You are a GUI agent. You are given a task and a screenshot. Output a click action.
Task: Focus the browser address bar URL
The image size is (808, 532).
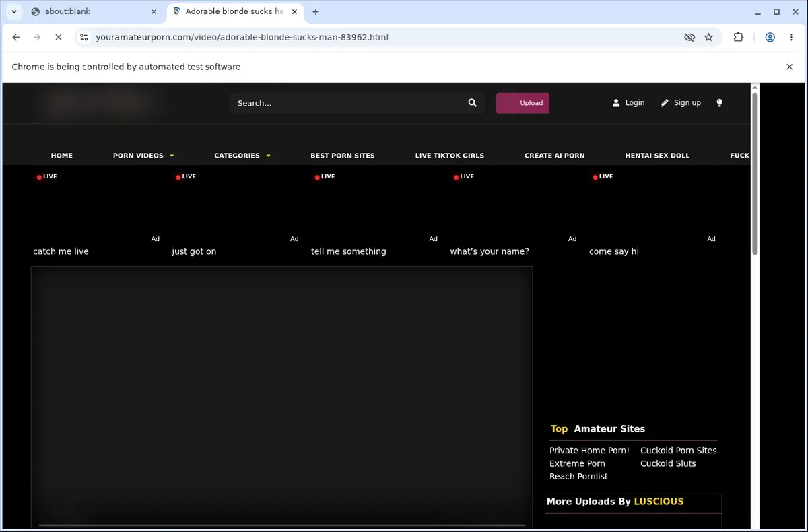point(242,37)
